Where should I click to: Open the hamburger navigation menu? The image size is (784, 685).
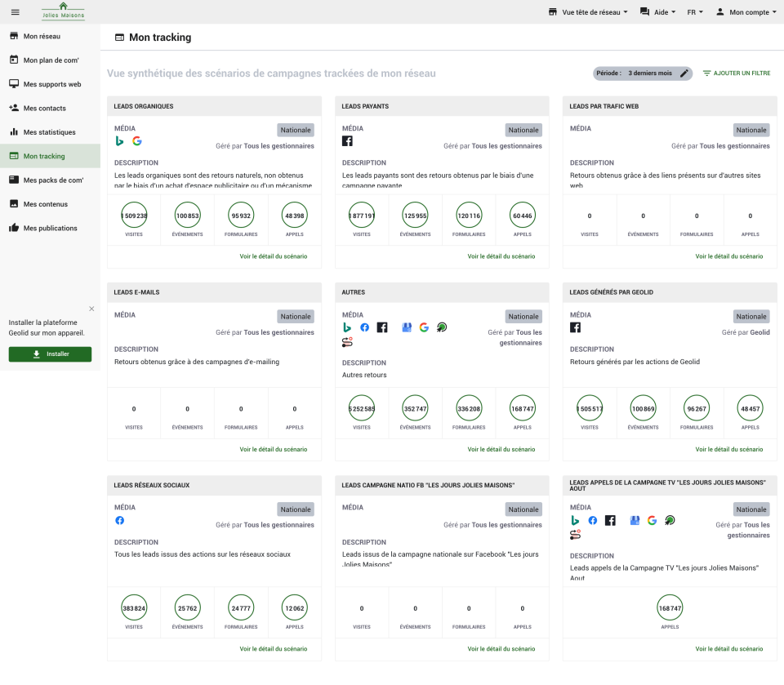tap(15, 12)
